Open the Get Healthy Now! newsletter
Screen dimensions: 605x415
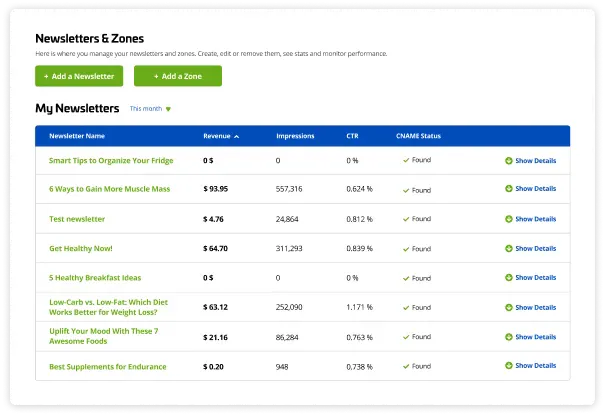tap(81, 248)
